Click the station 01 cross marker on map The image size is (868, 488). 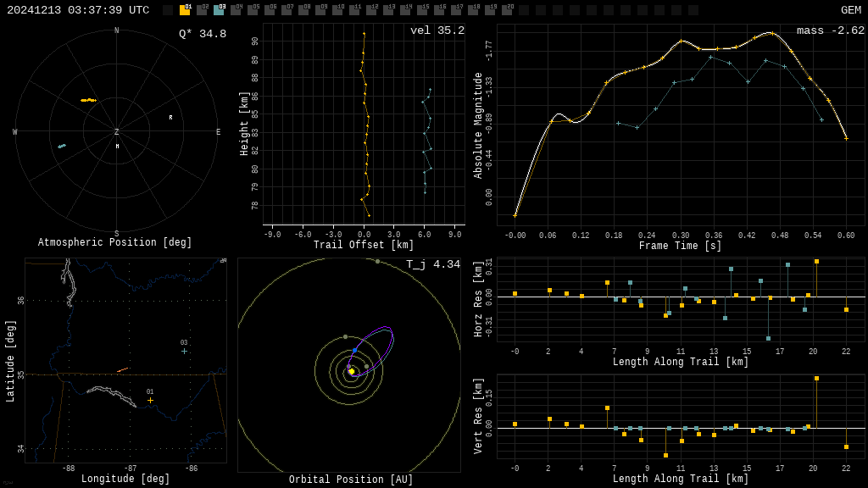(150, 400)
